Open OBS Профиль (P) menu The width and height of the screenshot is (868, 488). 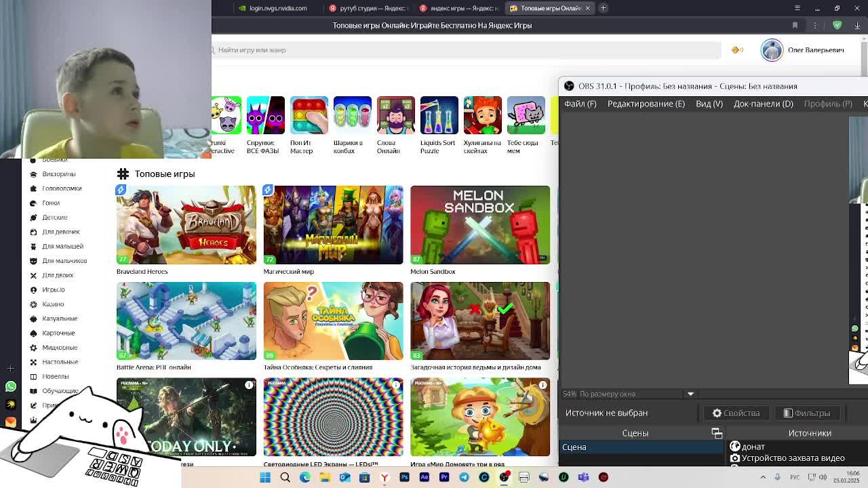(x=828, y=104)
